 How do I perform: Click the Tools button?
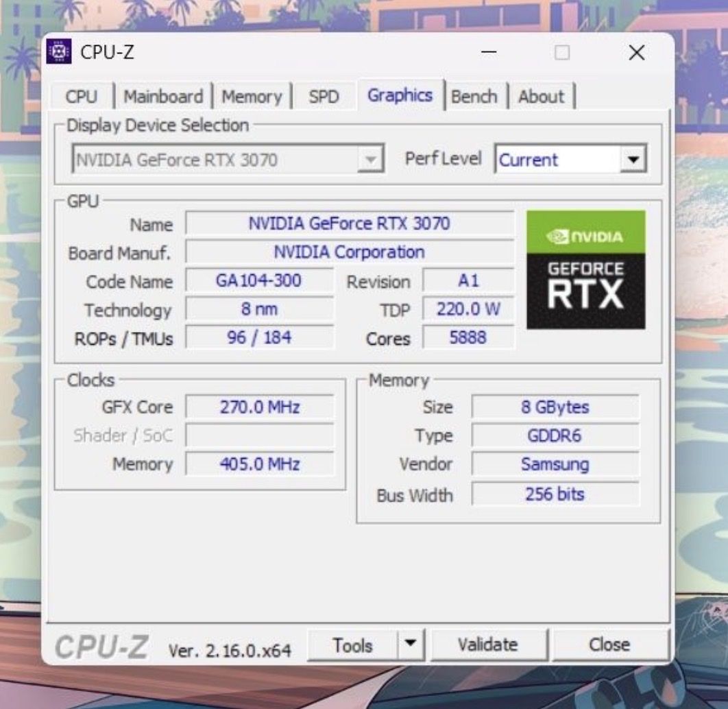coord(352,645)
